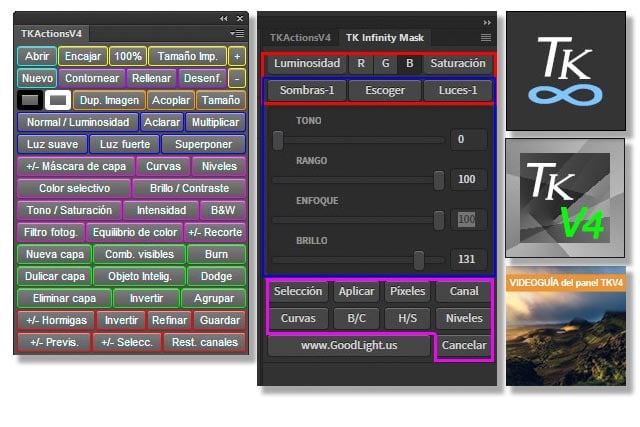This screenshot has height=427, width=640.
Task: Click the Sombras-1 mask button
Action: [x=307, y=90]
